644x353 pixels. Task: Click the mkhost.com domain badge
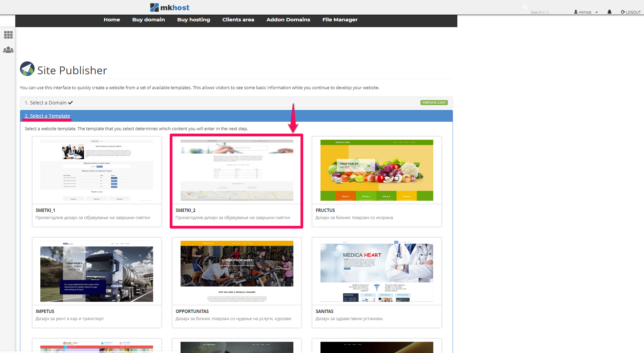pos(434,102)
